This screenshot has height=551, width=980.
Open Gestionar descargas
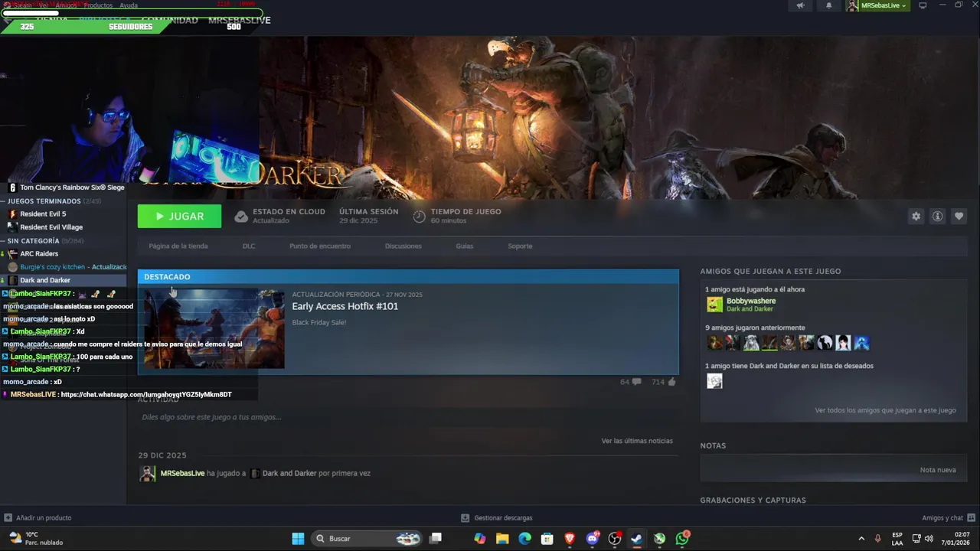tap(496, 518)
